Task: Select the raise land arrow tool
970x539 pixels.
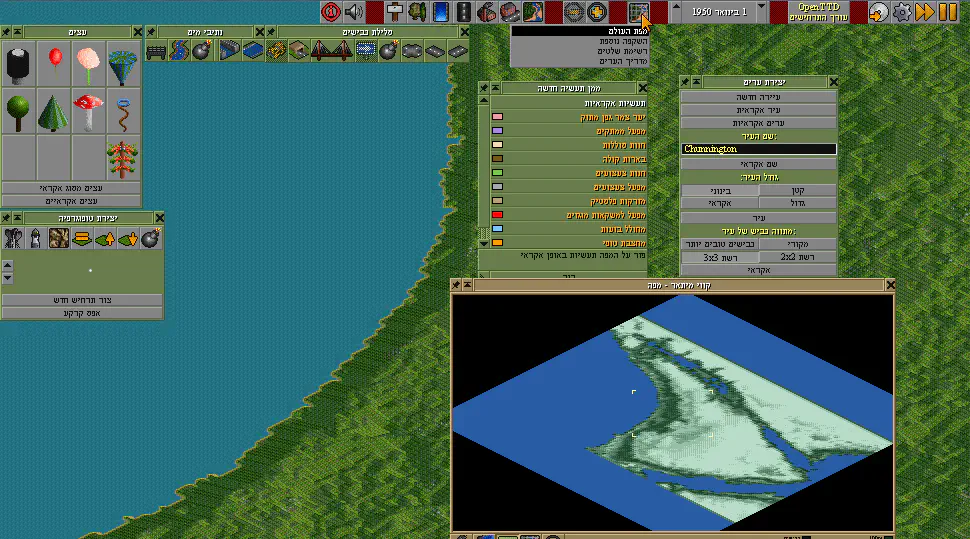Action: tap(105, 238)
